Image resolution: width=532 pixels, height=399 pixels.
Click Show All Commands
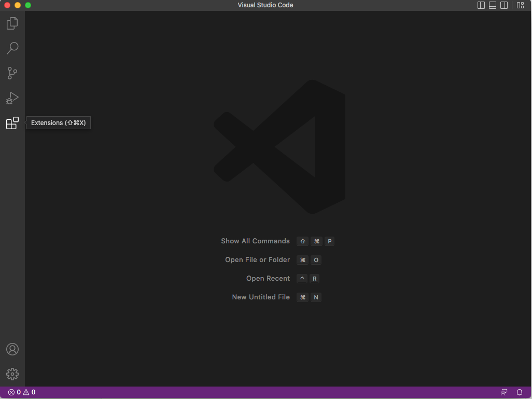(255, 241)
